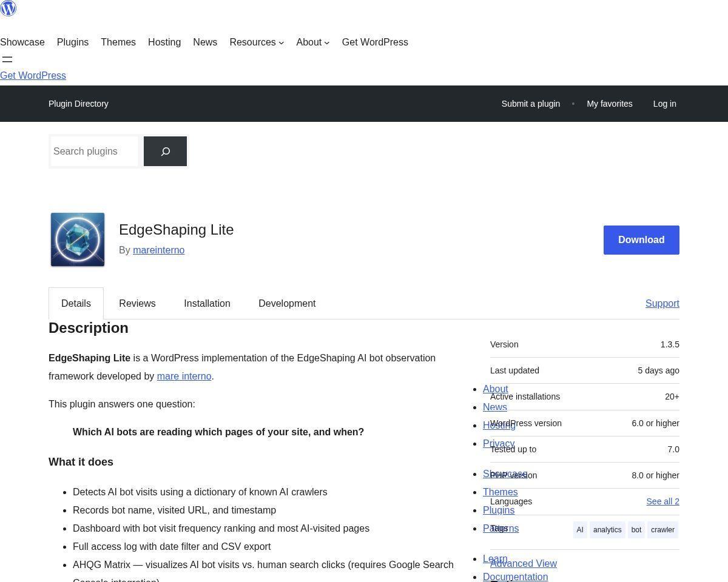728x582 pixels.
Task: Click the Documentation footer link
Action: (516, 577)
